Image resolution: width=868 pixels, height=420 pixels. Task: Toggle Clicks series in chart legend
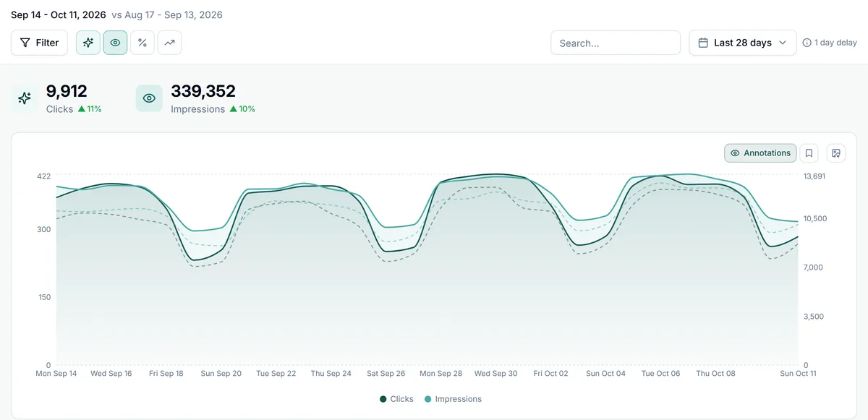click(x=396, y=399)
